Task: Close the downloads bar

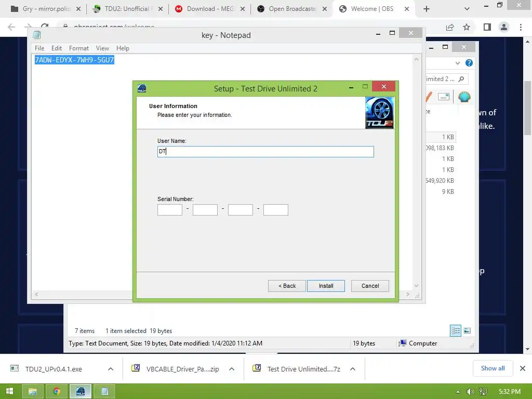Action: coord(523,368)
